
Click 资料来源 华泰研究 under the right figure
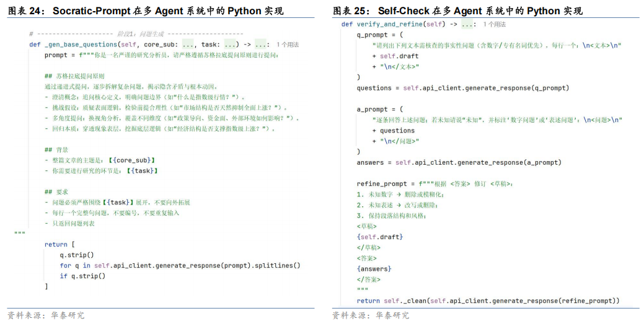click(x=371, y=315)
